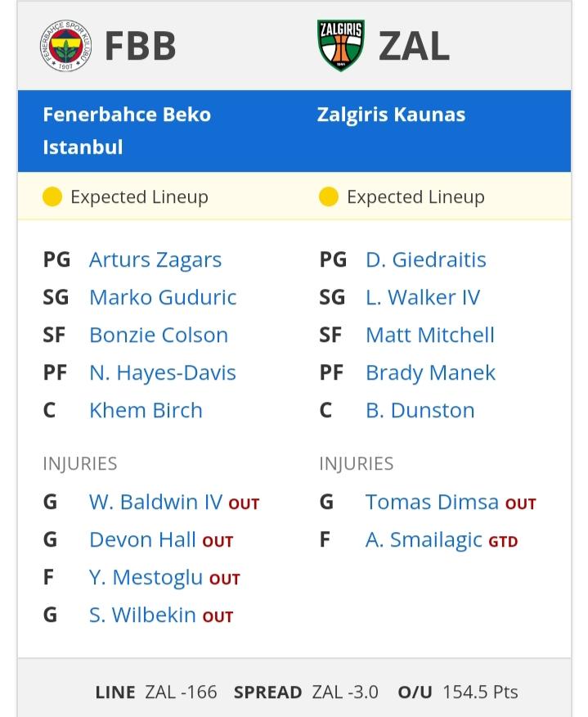The width and height of the screenshot is (588, 717).
Task: Click the Fenerbahce club logo
Action: coord(65,45)
